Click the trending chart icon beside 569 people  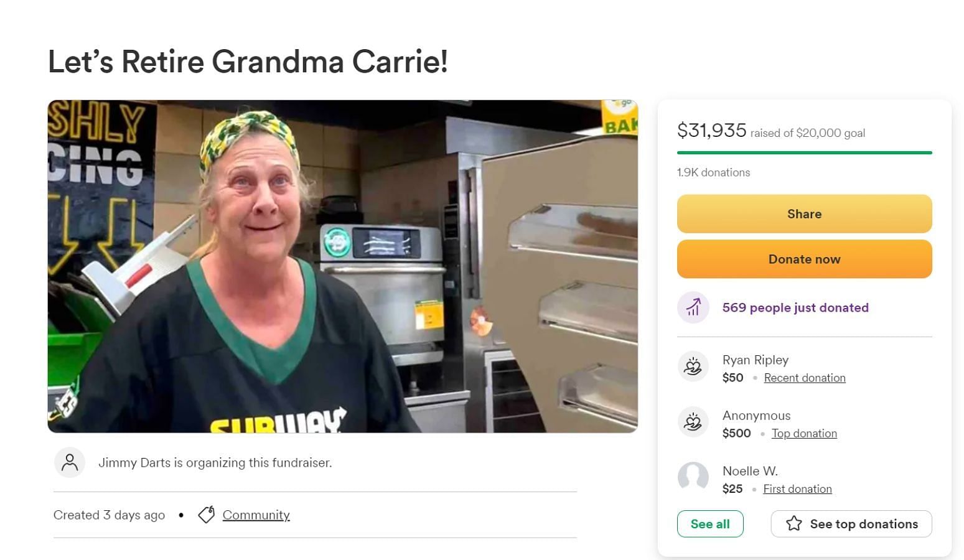point(693,307)
